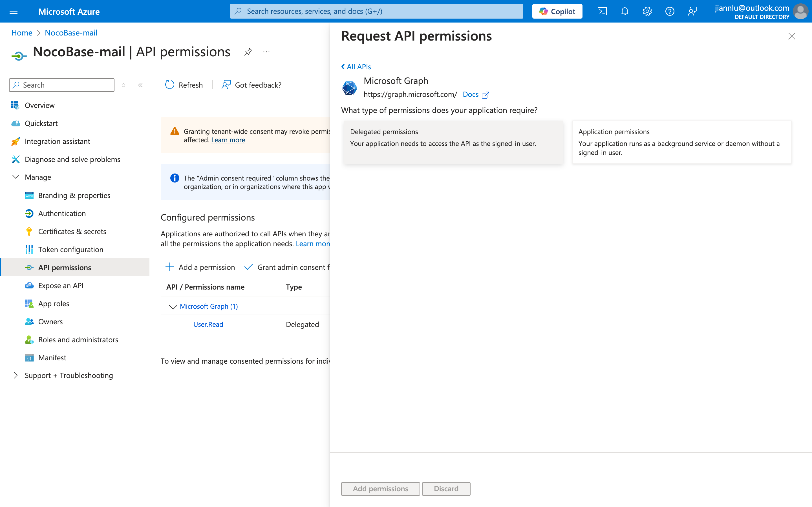Go back to All APIs

pos(356,67)
